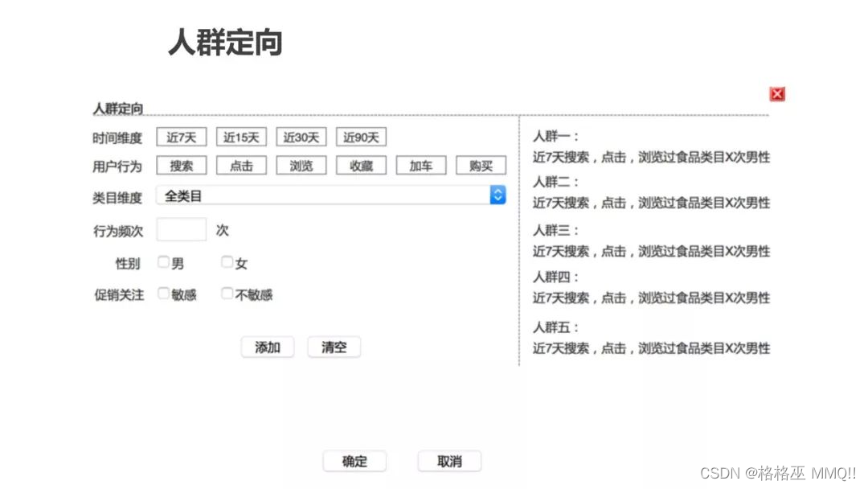Enable the 不敏感 promotion attention option

click(227, 294)
